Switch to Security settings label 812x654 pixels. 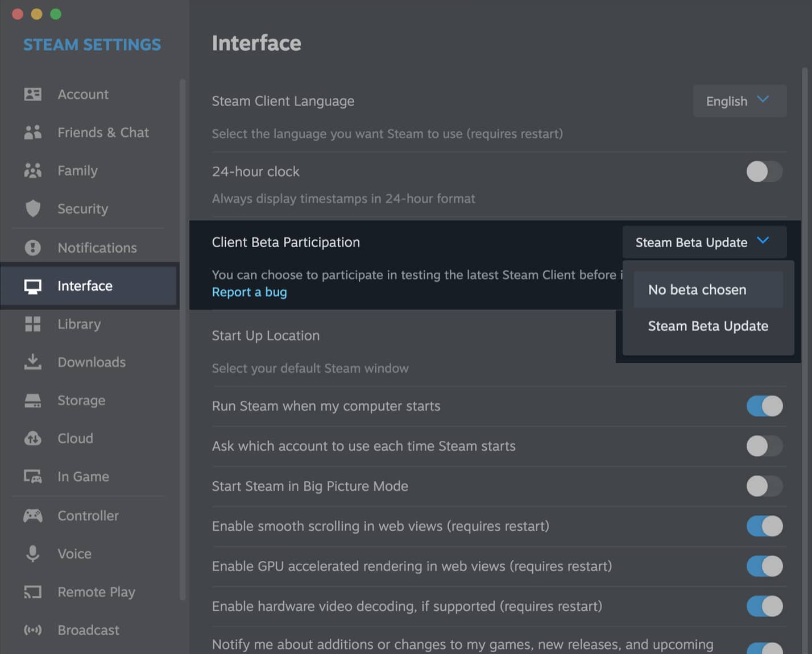pos(82,209)
